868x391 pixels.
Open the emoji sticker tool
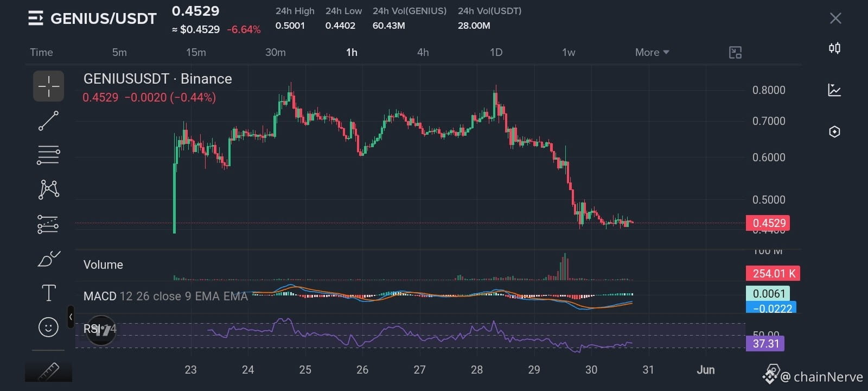point(49,327)
